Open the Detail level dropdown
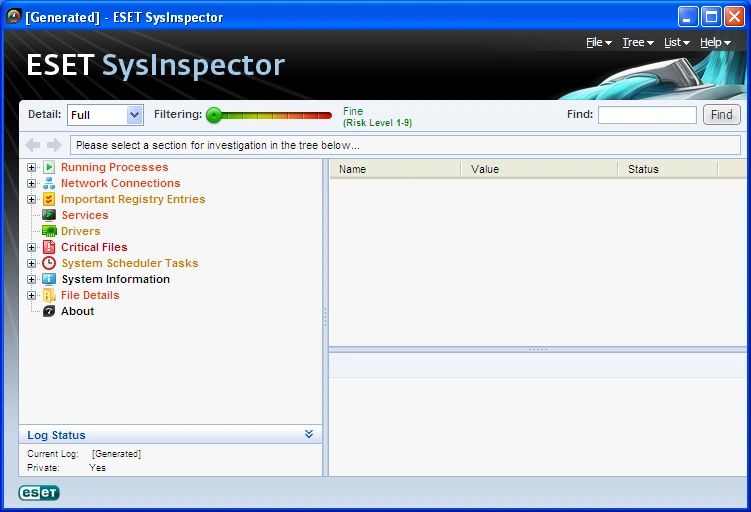Image resolution: width=751 pixels, height=512 pixels. (134, 115)
